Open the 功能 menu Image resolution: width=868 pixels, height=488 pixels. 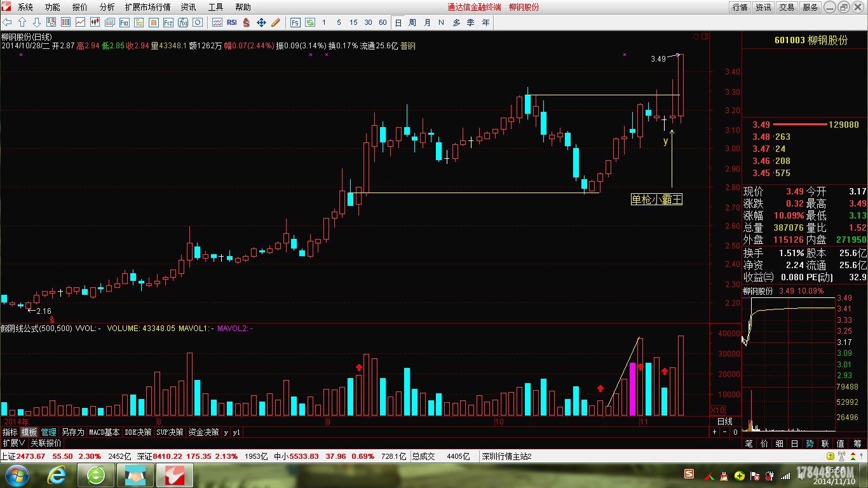pyautogui.click(x=53, y=7)
